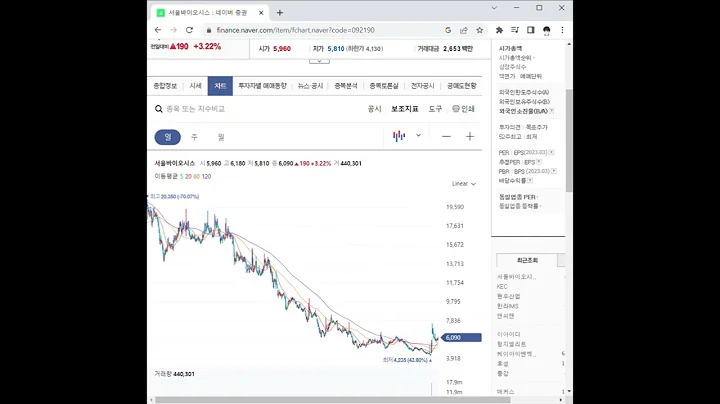Click in the 종목 또는 지수비교 search field
Screen dimensions: 720x404
click(195, 109)
